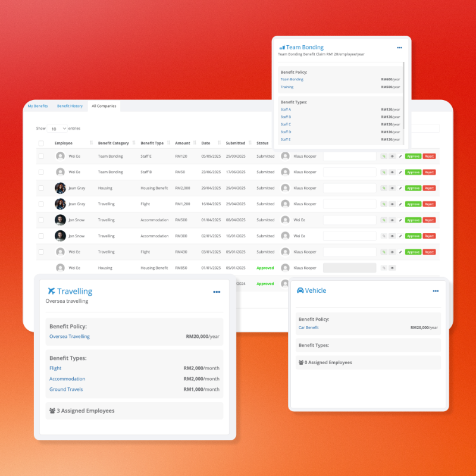Click the Team Bonding card icon

coord(282,48)
